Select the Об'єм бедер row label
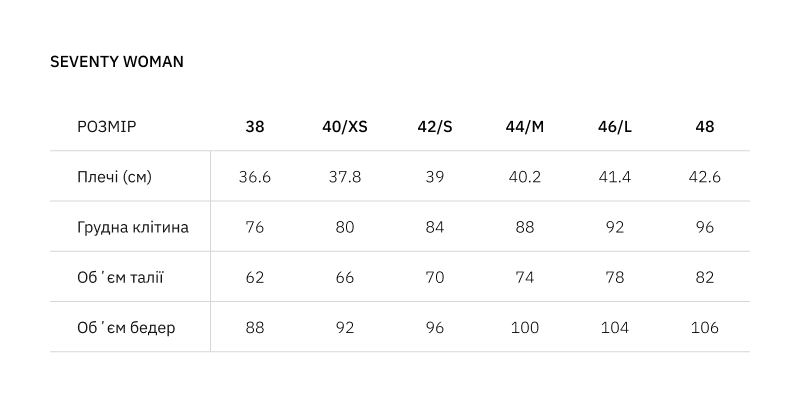The image size is (800, 402). click(126, 327)
